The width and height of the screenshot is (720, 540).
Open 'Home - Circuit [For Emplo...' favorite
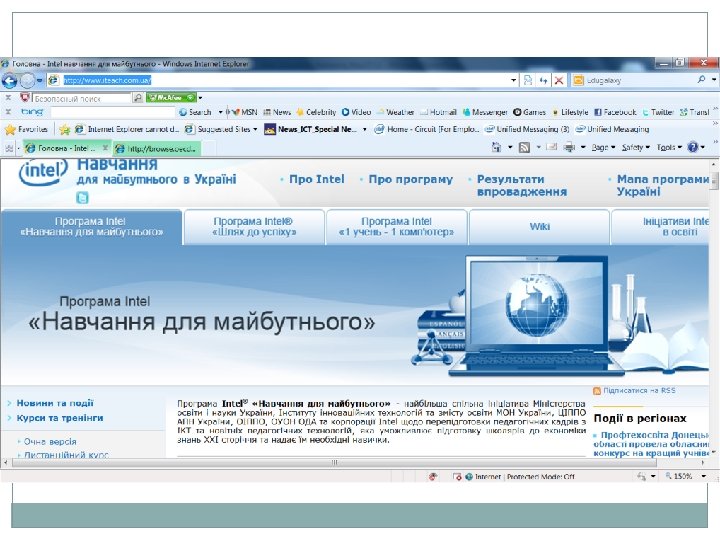tap(427, 129)
